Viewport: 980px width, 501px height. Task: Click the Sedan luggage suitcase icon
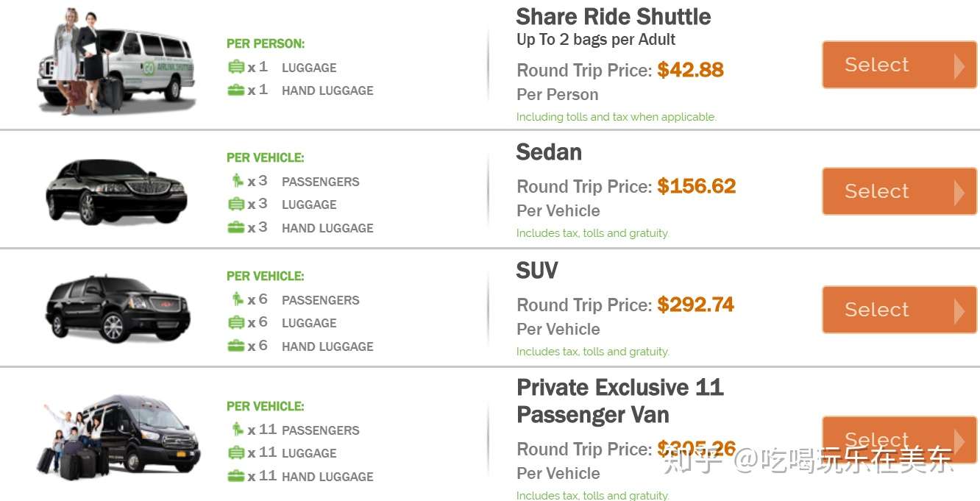coord(235,205)
